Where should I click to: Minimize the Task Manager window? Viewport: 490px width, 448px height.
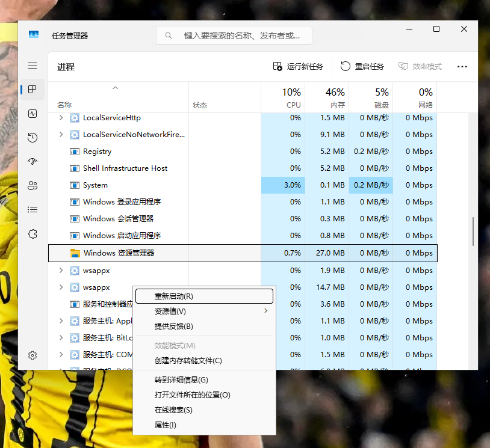coord(409,29)
